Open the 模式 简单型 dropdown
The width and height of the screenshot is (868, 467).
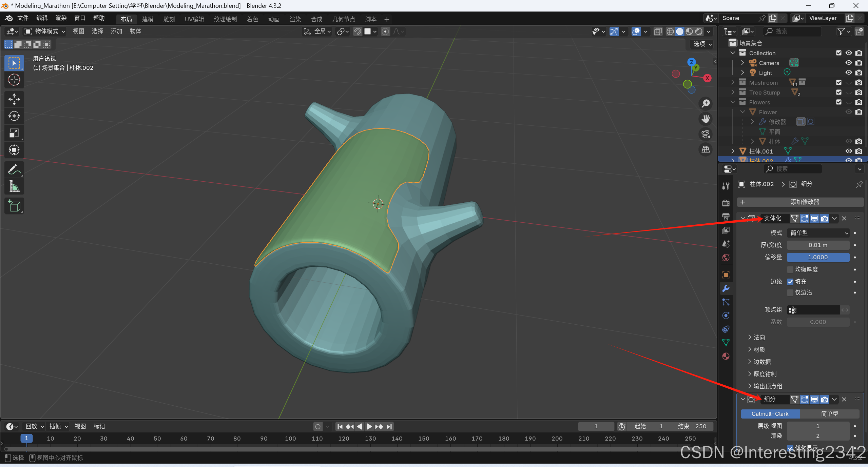point(818,233)
